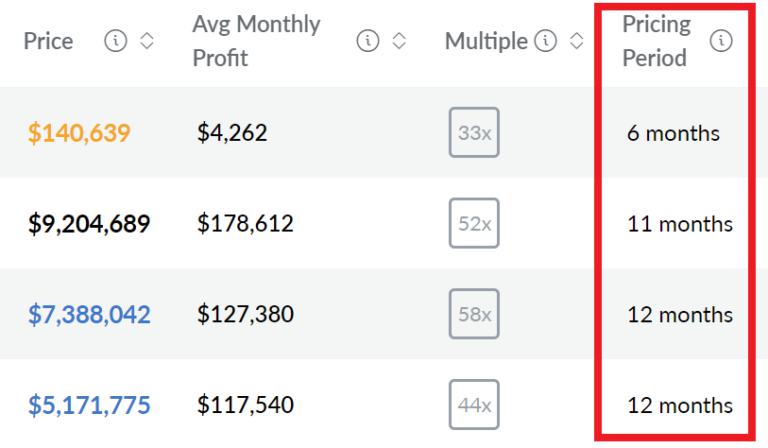Click the Pricing Period column header
The image size is (768, 448).
coord(656,41)
